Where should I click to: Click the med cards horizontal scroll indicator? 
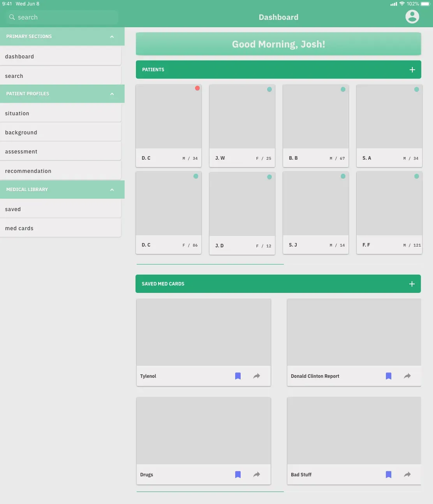coord(210,492)
